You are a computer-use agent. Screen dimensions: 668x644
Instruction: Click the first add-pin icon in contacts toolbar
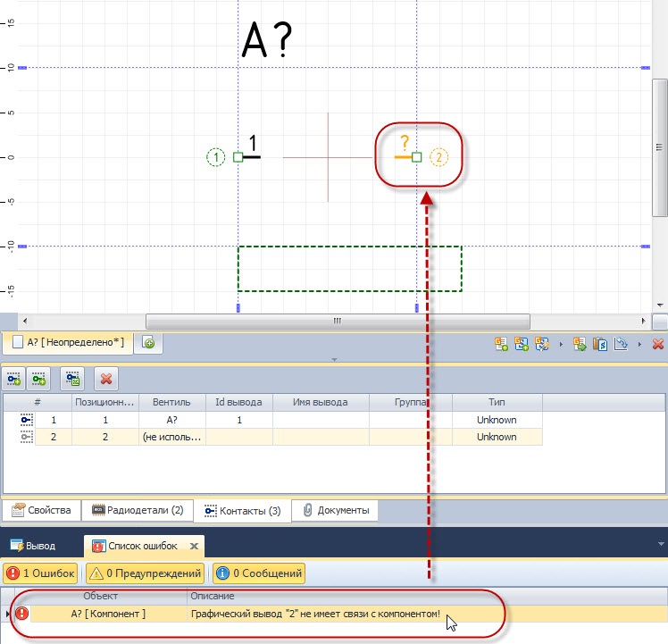[13, 379]
